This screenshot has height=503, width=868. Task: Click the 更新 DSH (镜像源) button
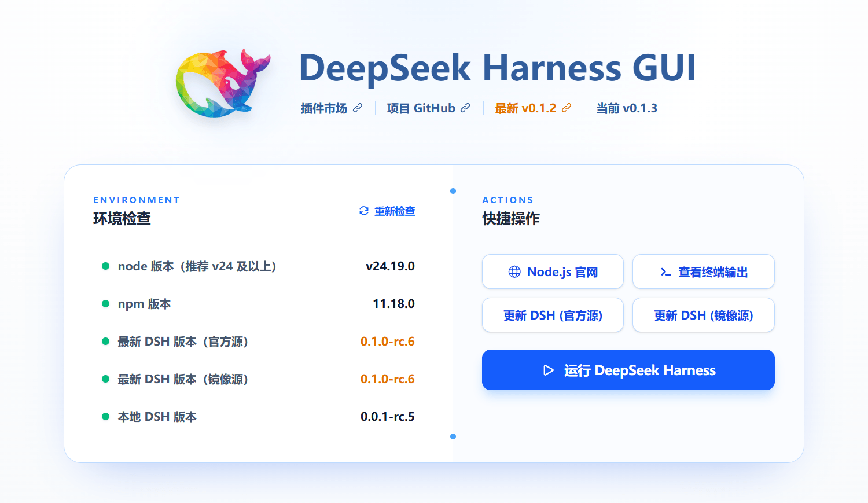click(704, 315)
